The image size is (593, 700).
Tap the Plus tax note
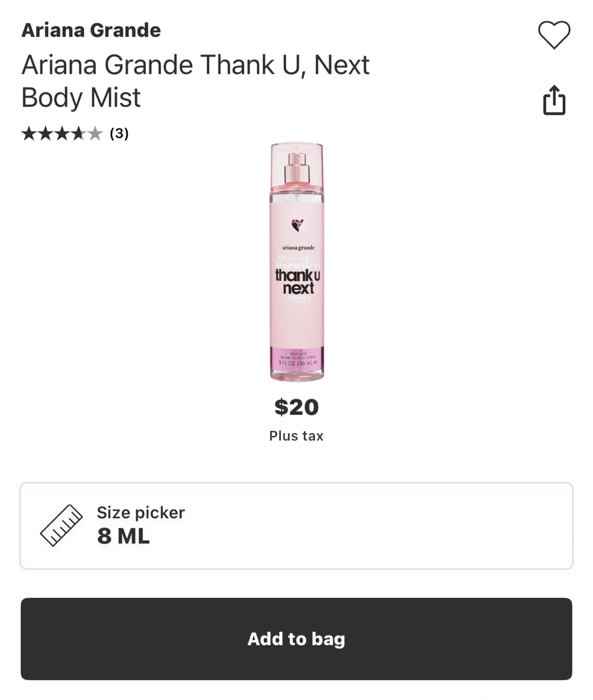[296, 436]
